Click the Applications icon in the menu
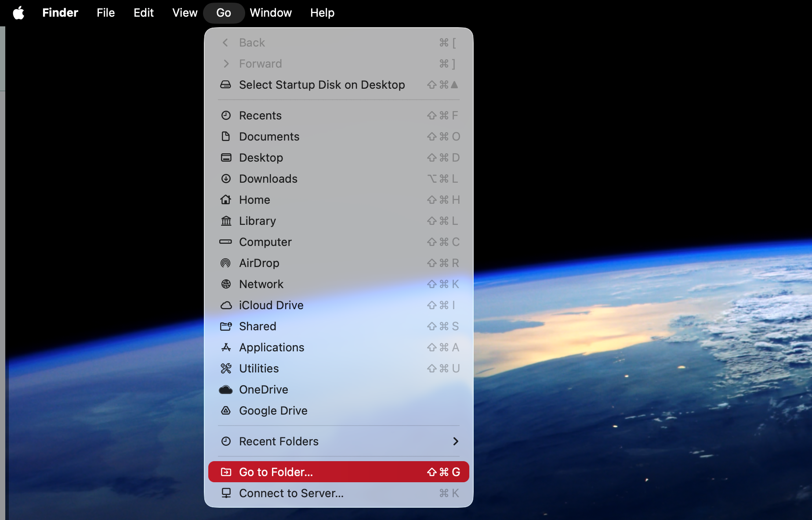The image size is (812, 520). click(x=226, y=347)
